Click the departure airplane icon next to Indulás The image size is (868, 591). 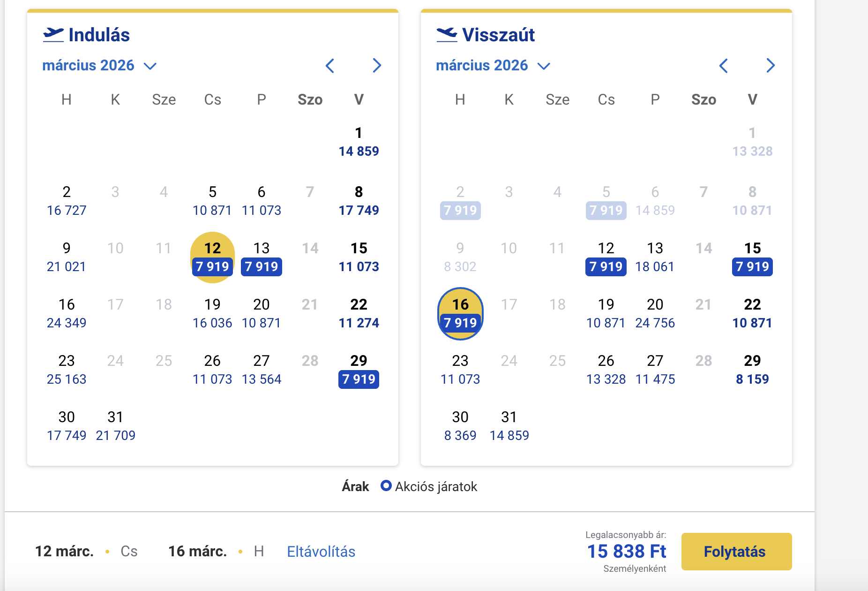53,33
